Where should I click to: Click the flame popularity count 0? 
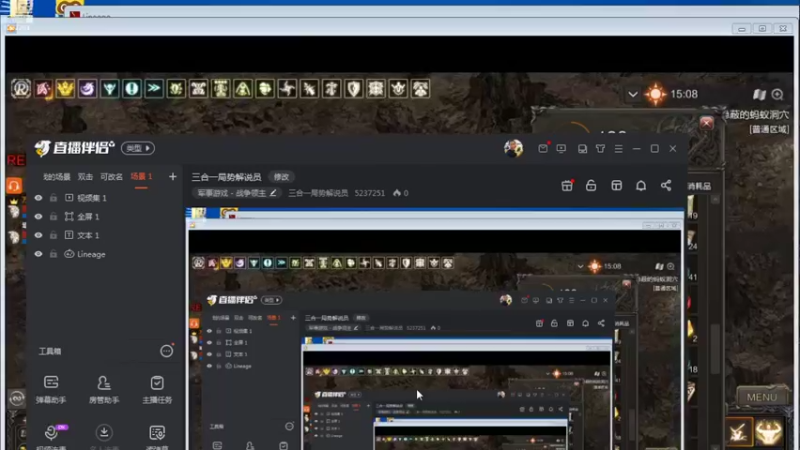pos(401,193)
